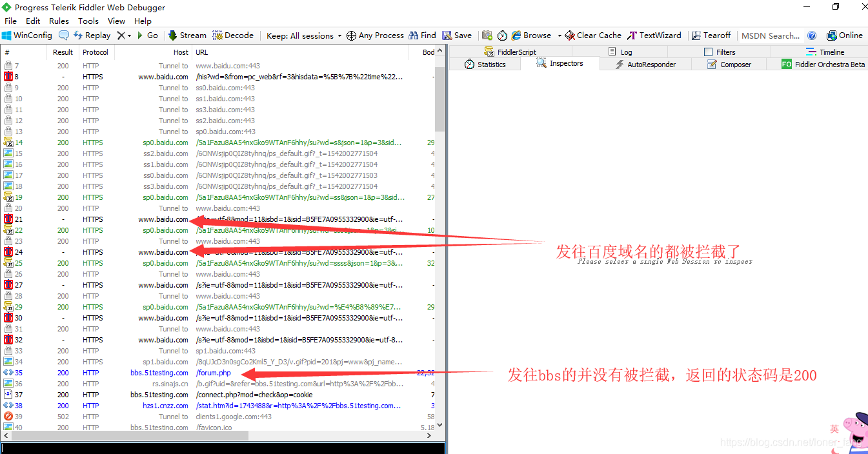Replay the selected sessions
Viewport: 868px width, 454px height.
tap(92, 35)
